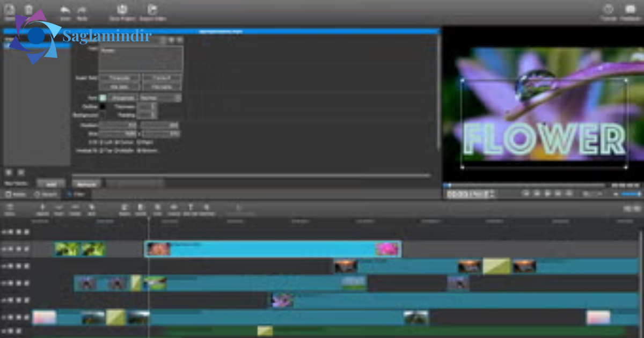644x338 pixels.
Task: Click the filter panel vertical scrollbar
Action: point(438,91)
